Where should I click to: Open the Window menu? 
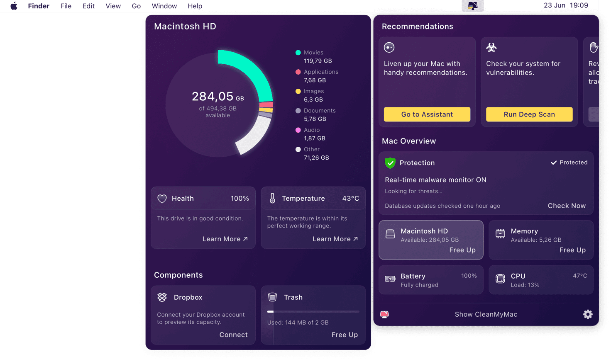[x=164, y=6]
